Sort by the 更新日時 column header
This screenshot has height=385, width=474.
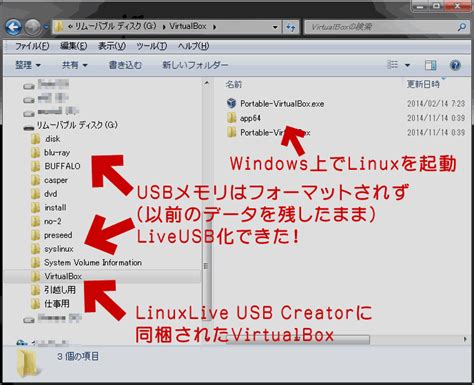coord(423,84)
